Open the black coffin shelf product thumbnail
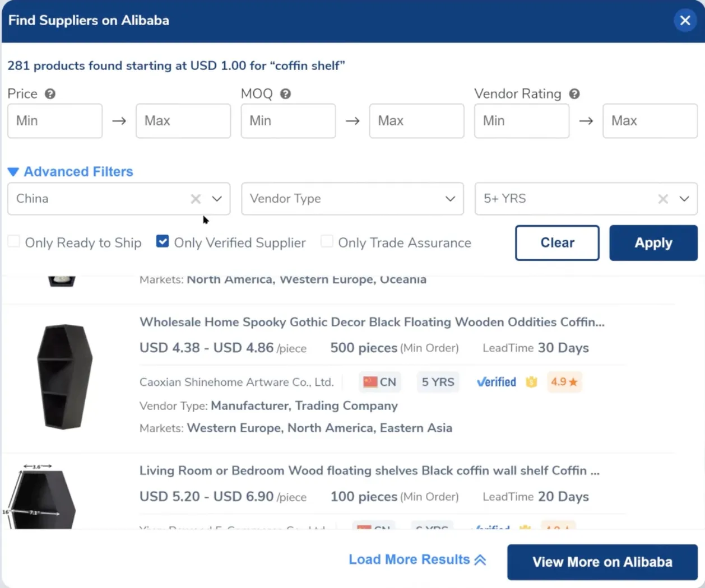705x588 pixels. 64,377
